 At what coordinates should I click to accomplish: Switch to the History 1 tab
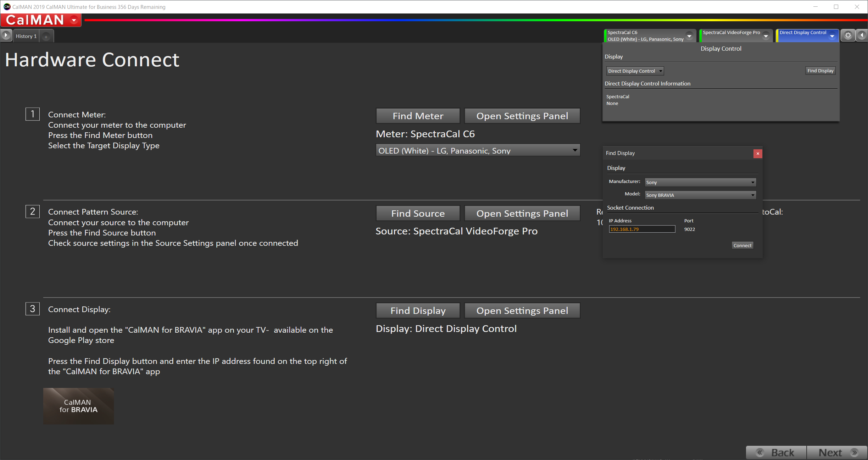[26, 36]
